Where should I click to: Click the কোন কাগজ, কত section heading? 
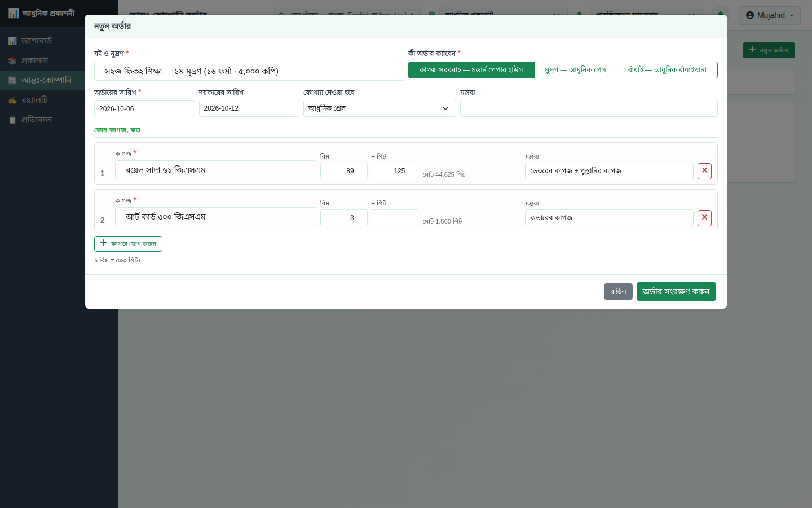click(x=117, y=130)
